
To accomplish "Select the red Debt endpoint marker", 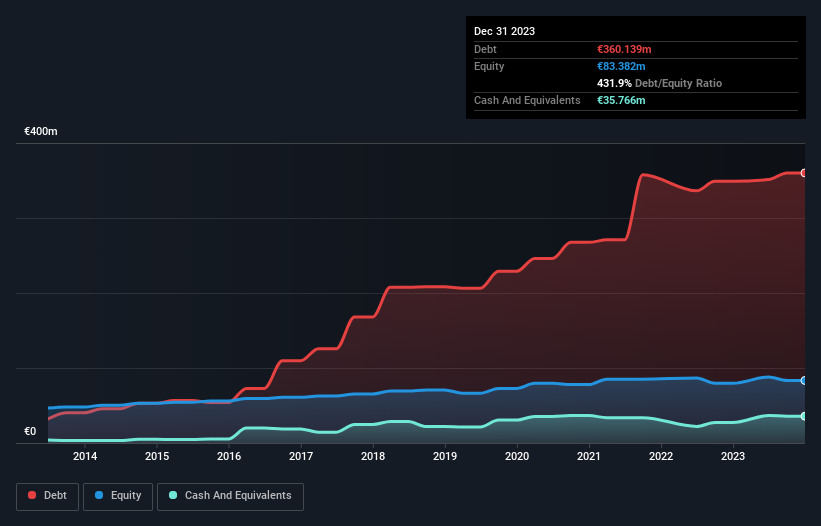I will tap(804, 173).
